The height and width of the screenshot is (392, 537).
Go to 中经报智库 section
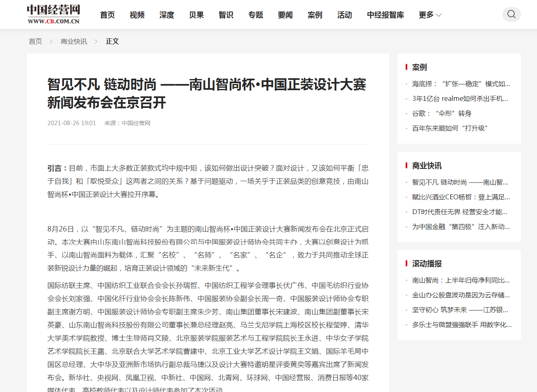[385, 15]
